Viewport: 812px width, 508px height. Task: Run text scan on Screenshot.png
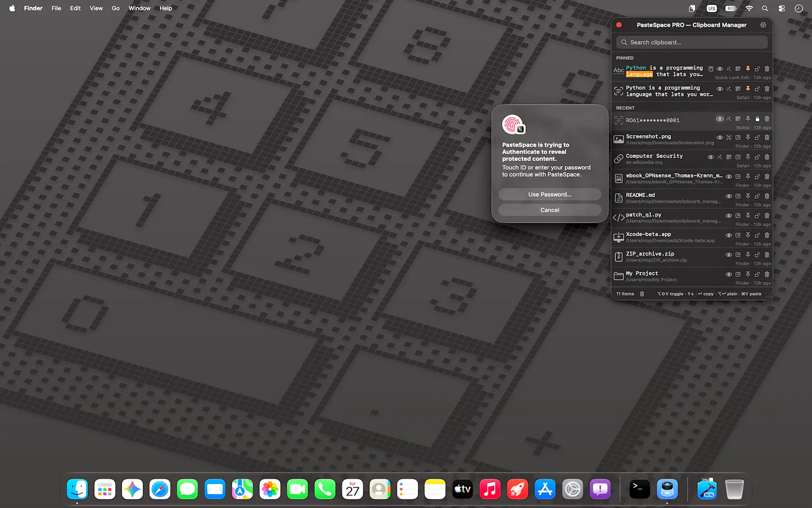729,138
